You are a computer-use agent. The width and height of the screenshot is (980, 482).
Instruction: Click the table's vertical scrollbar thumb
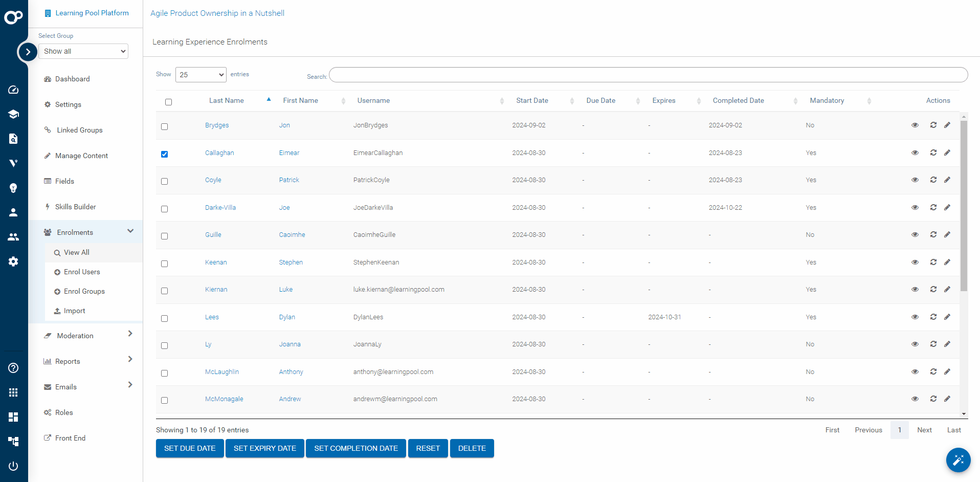tap(964, 205)
